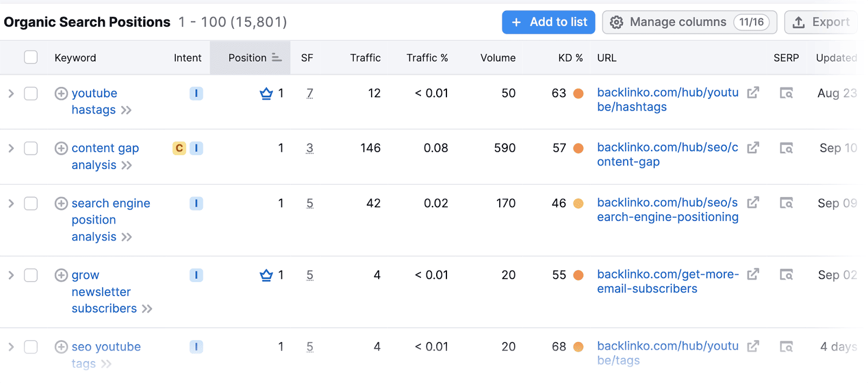Open Manage columns settings
868x383 pixels.
689,22
